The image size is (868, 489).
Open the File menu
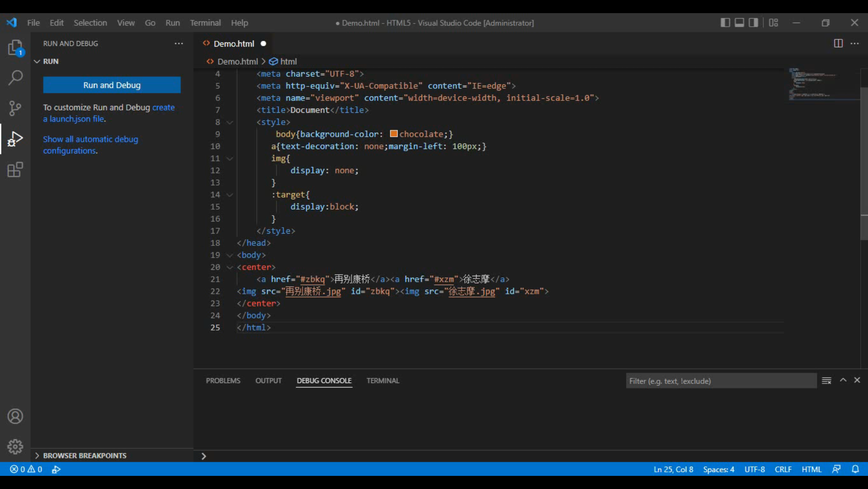pyautogui.click(x=34, y=23)
